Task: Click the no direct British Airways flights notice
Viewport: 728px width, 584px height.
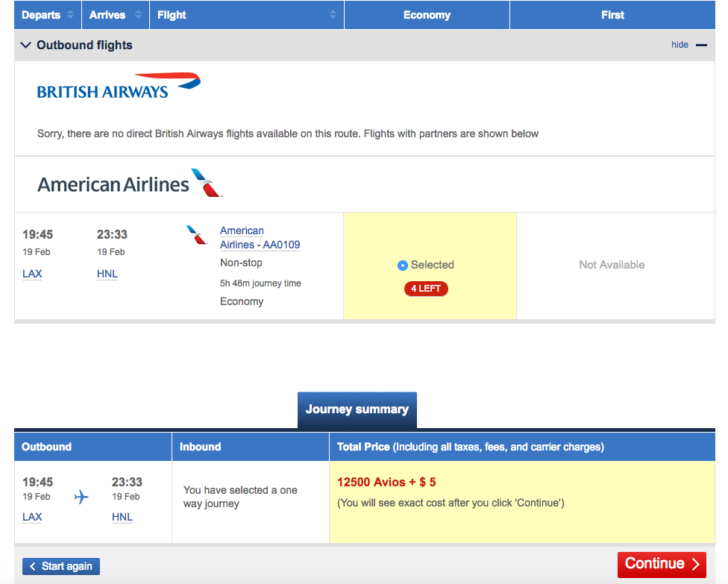Action: 288,134
